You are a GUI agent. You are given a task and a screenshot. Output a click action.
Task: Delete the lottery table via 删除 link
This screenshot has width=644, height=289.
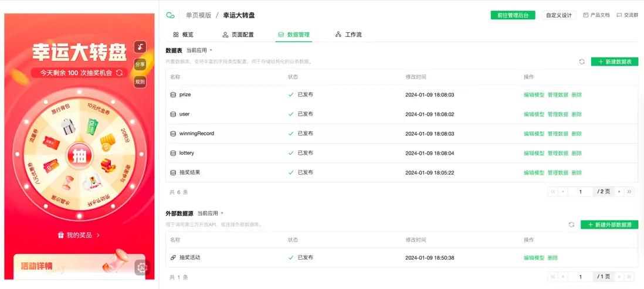(577, 153)
